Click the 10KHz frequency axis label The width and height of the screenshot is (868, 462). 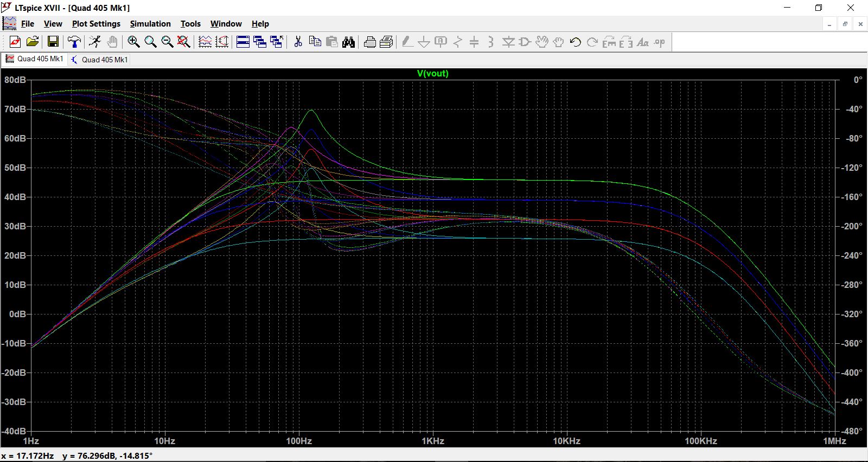[567, 441]
